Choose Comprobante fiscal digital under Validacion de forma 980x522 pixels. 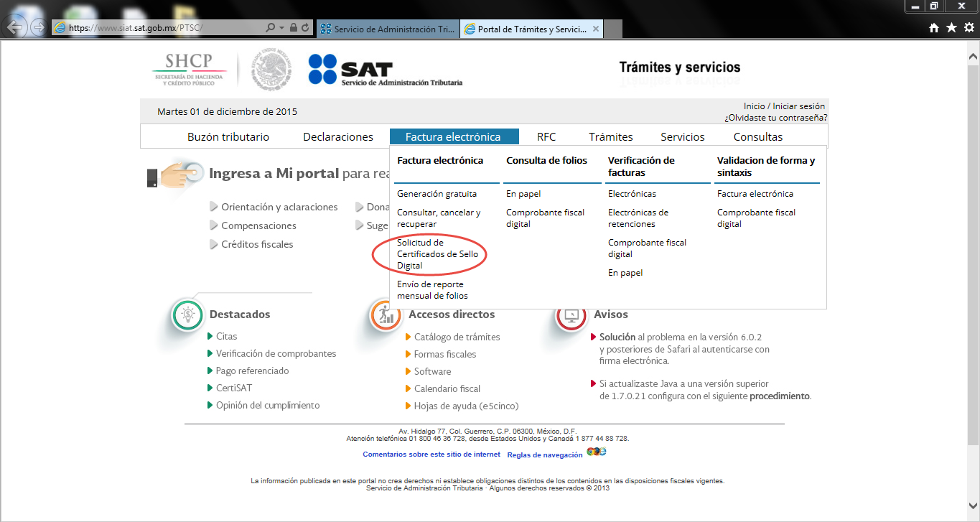(x=756, y=218)
